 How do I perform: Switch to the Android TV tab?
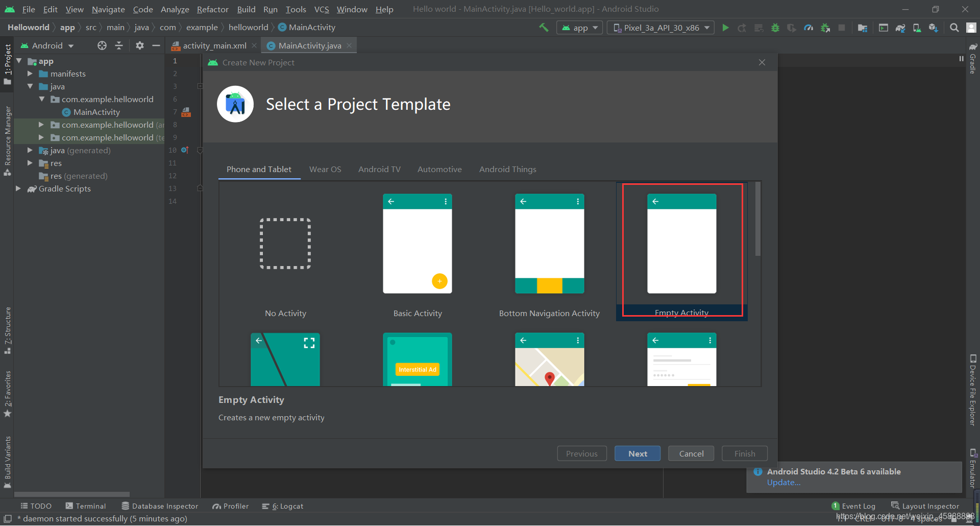tap(379, 169)
